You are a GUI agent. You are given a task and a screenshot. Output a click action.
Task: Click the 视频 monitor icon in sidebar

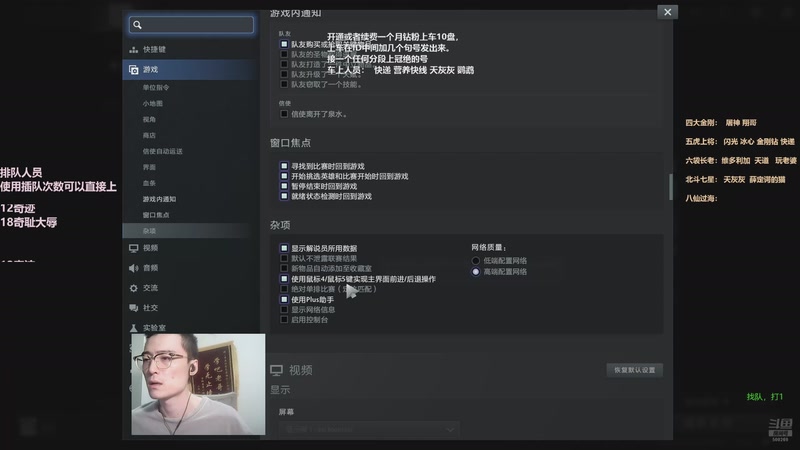[134, 248]
